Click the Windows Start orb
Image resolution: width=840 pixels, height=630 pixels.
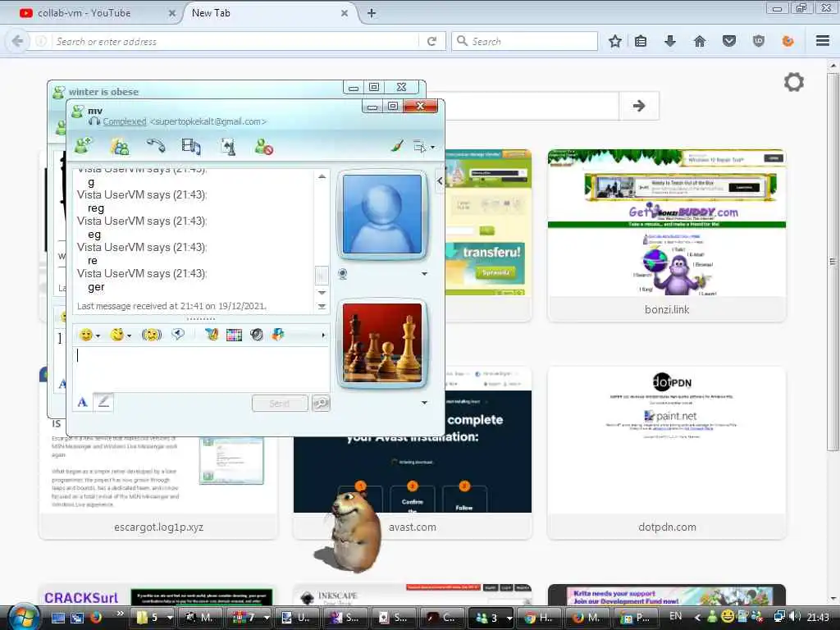pyautogui.click(x=24, y=617)
